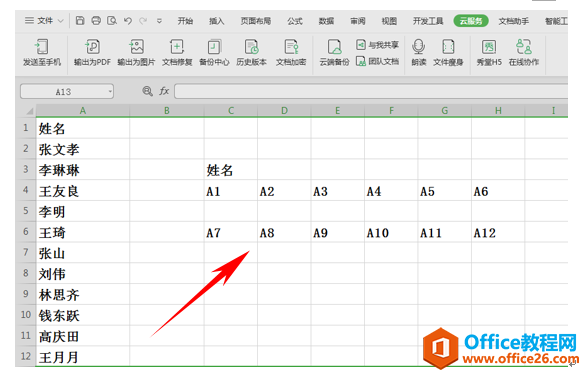Switch to the 插入 tab
This screenshot has height=376, width=586.
tap(216, 21)
